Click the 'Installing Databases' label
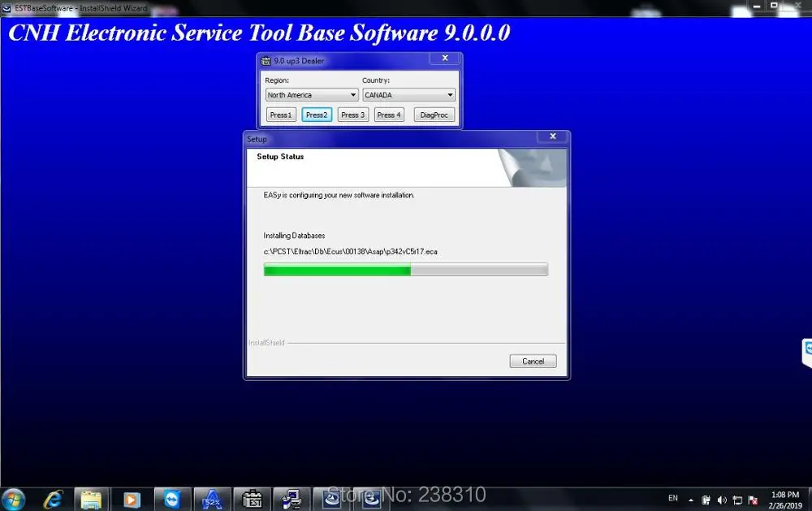The width and height of the screenshot is (812, 511). coord(294,236)
